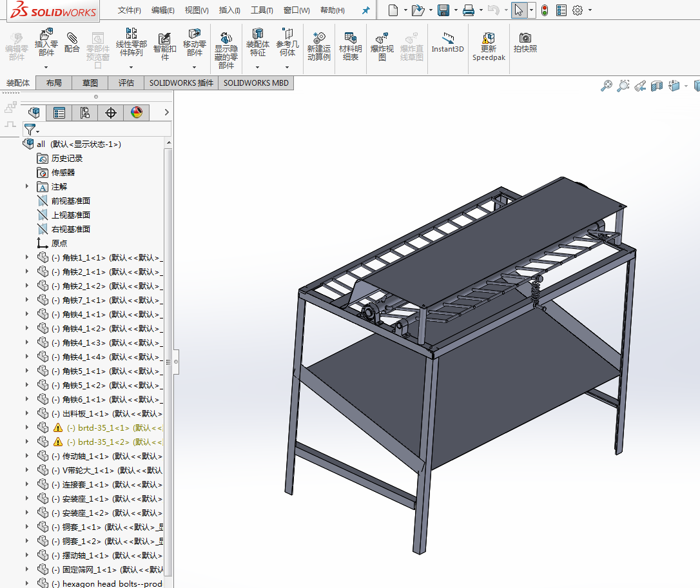This screenshot has width=700, height=588.
Task: Open DimXpertManager crosshair tab
Action: click(111, 113)
